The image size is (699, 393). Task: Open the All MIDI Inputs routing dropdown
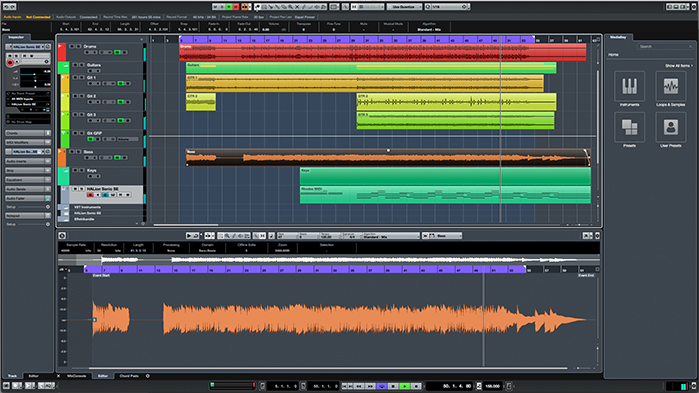coord(28,99)
